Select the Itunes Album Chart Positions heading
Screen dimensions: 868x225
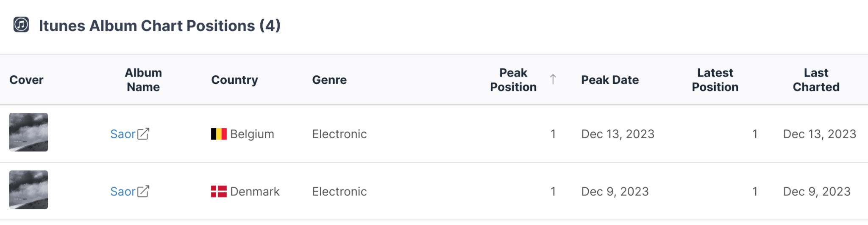pos(159,25)
